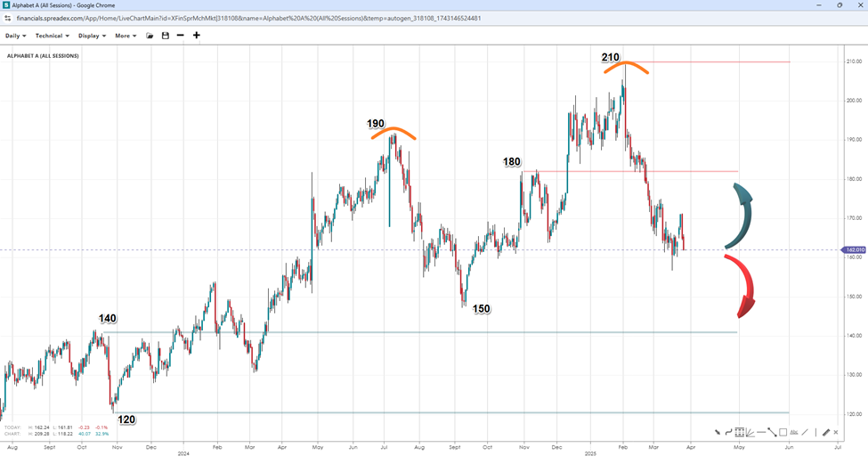Open the Display options dropdown

point(92,36)
